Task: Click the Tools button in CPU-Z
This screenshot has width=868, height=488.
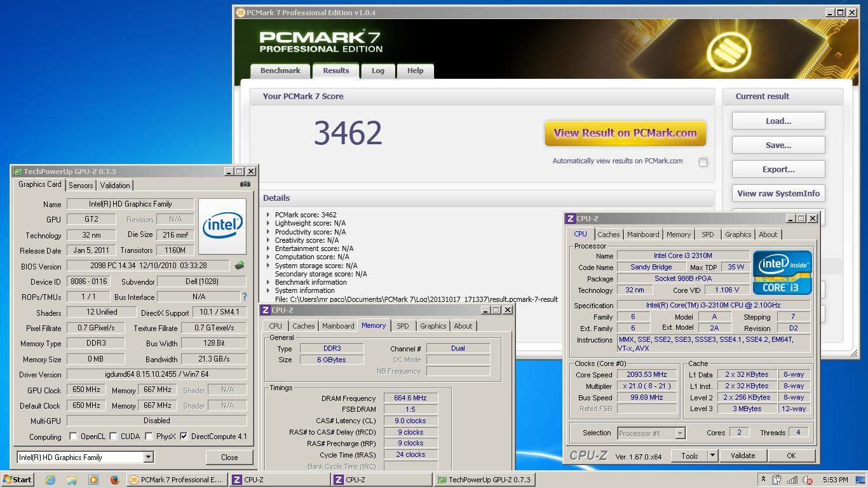Action: tap(689, 456)
